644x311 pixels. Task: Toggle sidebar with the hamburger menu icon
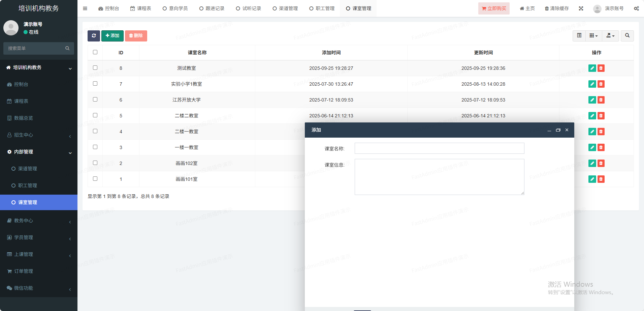85,8
